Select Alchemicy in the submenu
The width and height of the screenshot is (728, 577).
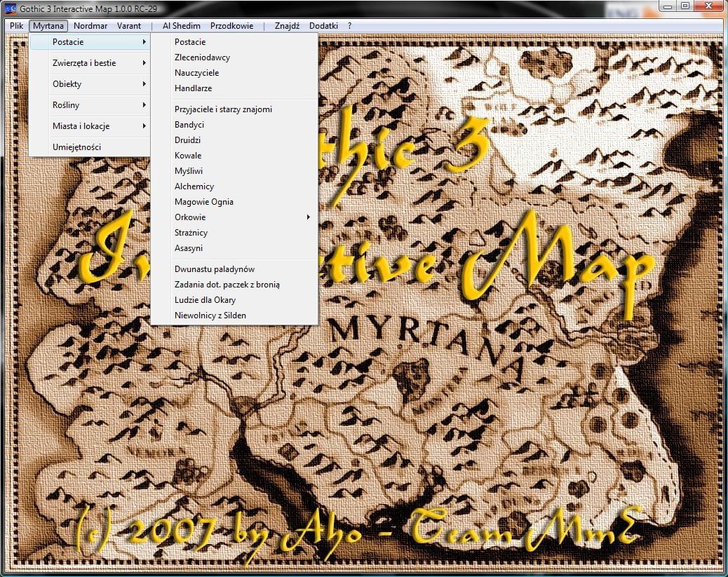(x=234, y=186)
